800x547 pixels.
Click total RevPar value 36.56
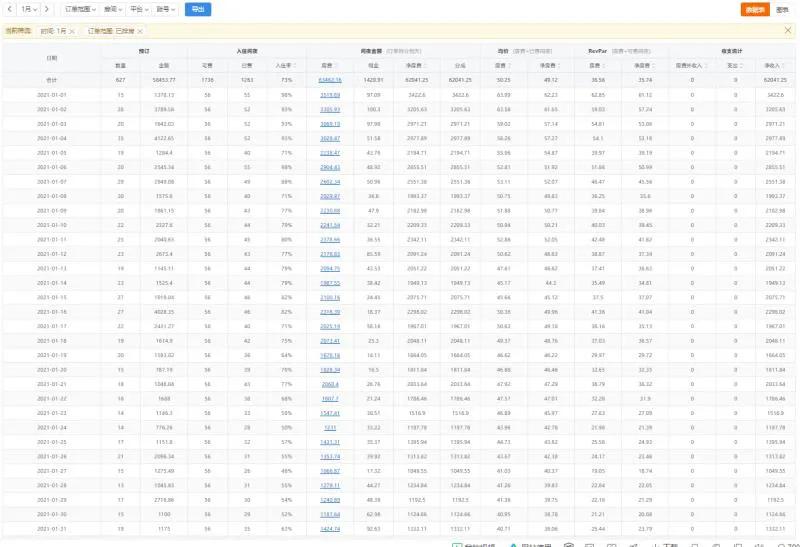pos(598,80)
